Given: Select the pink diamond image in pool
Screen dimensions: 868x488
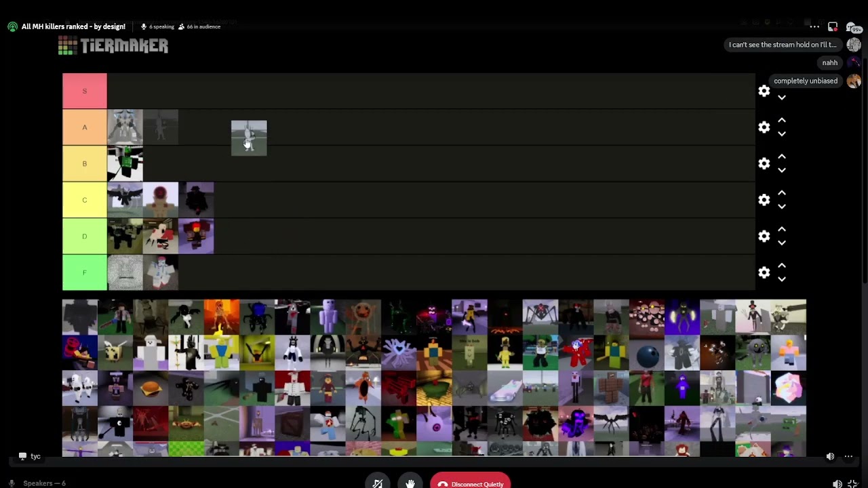Looking at the screenshot, I should tap(789, 388).
